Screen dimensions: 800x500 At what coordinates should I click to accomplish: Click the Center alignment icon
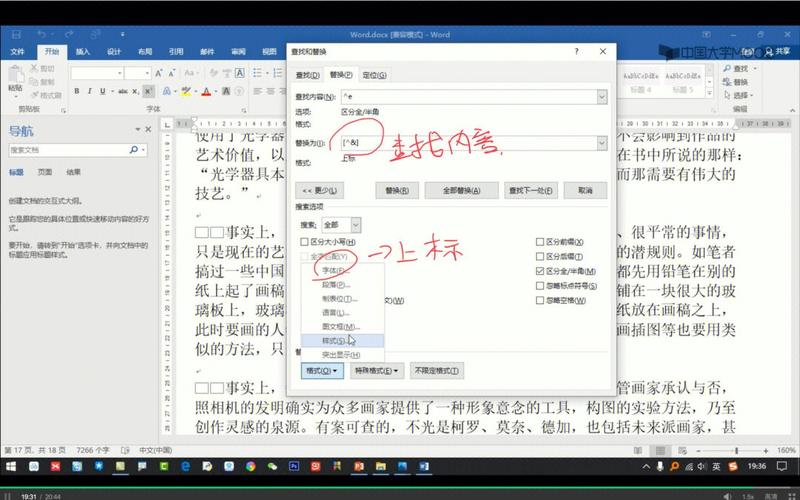coord(271,91)
